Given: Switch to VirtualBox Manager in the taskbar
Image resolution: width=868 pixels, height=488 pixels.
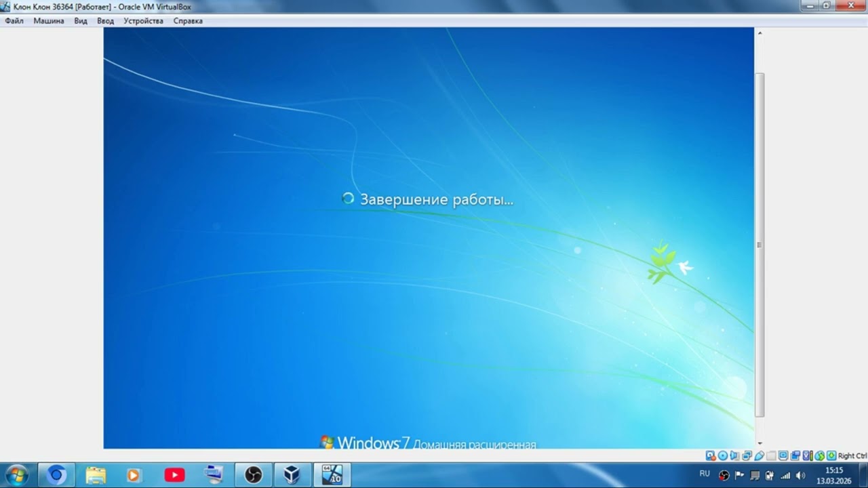Looking at the screenshot, I should (x=292, y=475).
